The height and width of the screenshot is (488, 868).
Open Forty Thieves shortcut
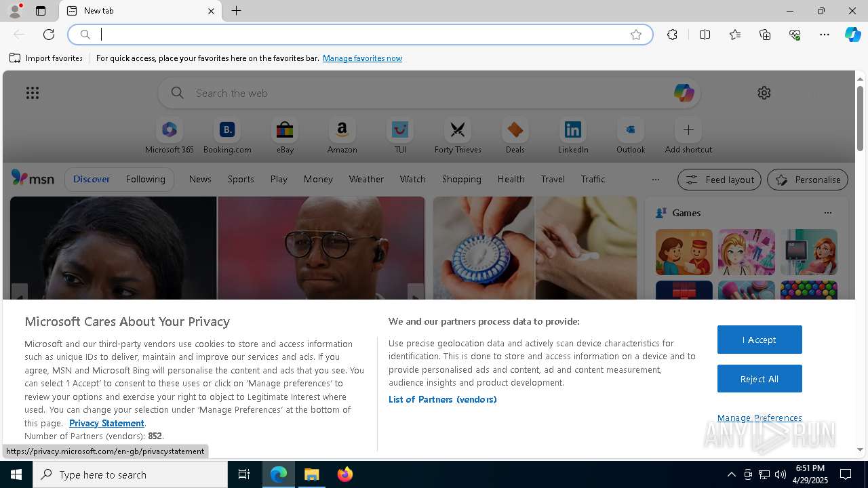pyautogui.click(x=458, y=136)
